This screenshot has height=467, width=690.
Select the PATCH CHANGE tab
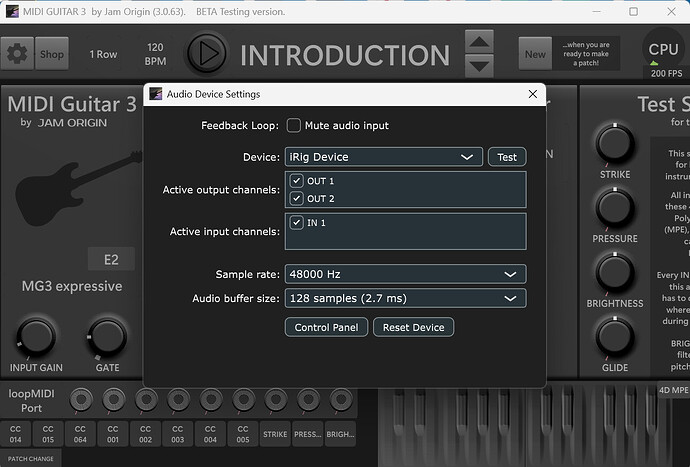(29, 458)
